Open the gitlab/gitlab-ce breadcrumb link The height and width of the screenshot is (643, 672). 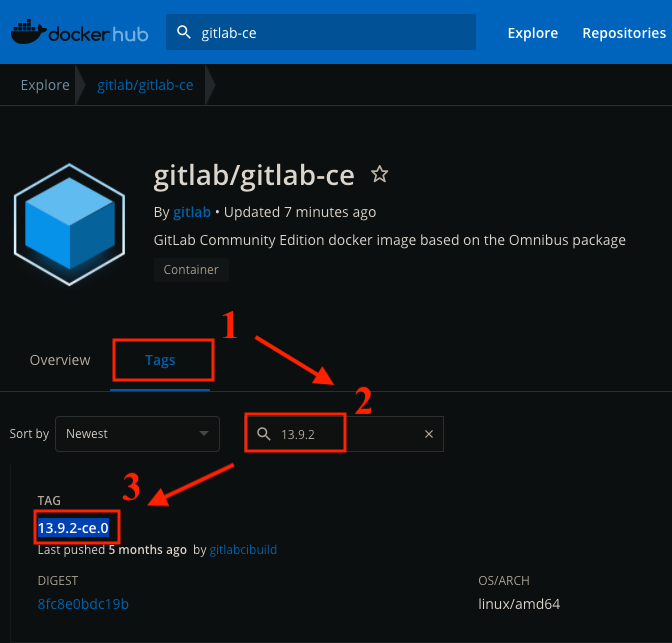[145, 85]
